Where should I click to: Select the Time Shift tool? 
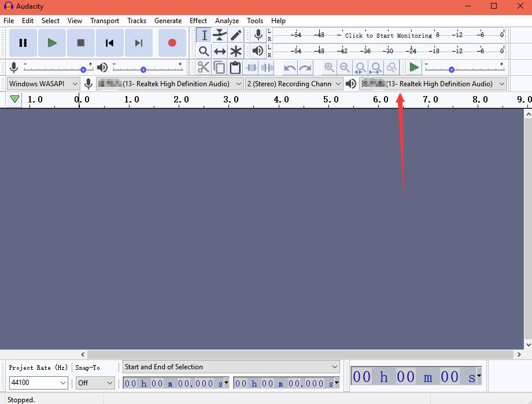point(220,52)
